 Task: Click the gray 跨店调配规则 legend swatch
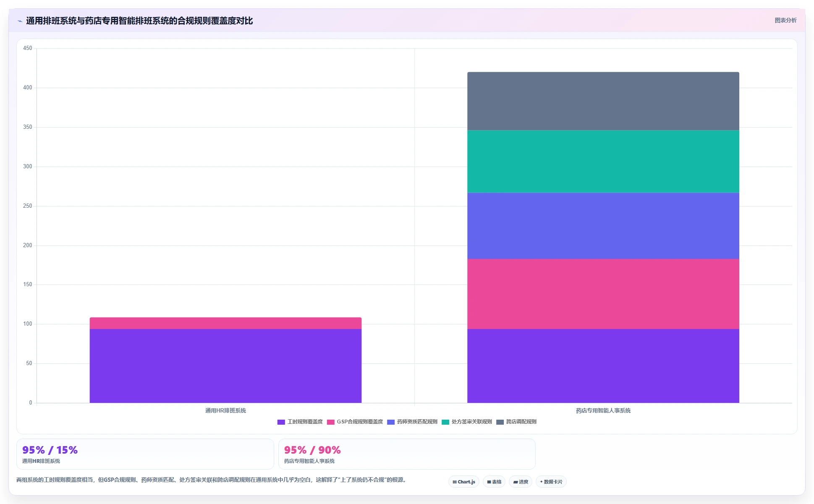[x=500, y=422]
